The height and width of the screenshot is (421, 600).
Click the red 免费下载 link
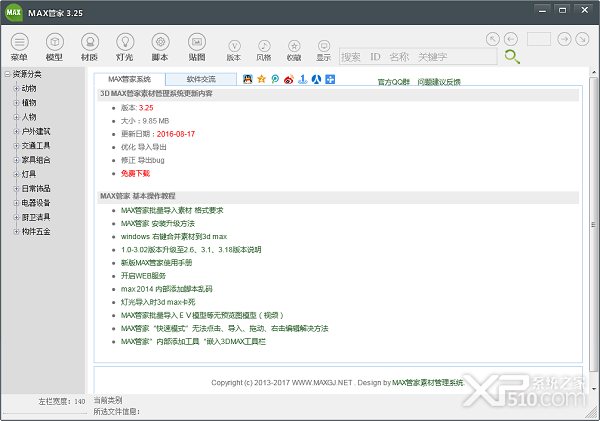pos(135,173)
